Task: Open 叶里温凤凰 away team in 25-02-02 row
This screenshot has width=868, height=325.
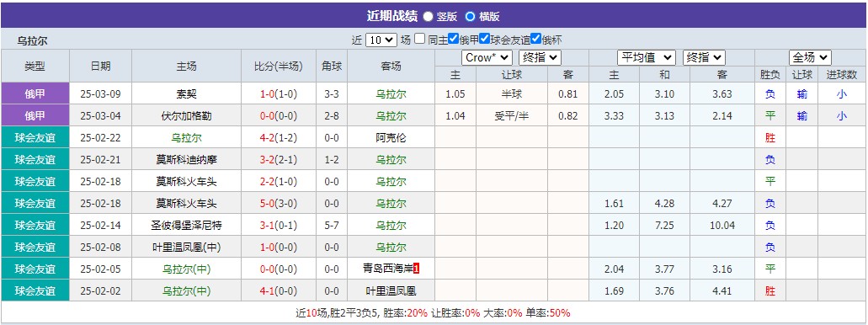Action: click(x=391, y=291)
